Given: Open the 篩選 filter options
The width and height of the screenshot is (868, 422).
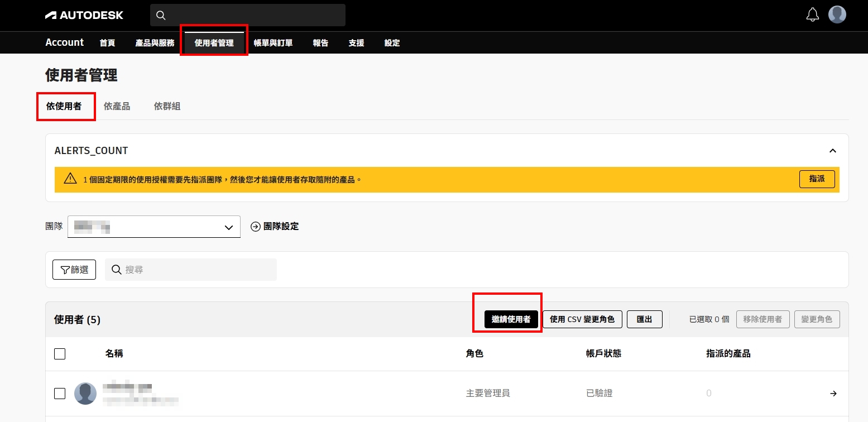Looking at the screenshot, I should pos(74,270).
